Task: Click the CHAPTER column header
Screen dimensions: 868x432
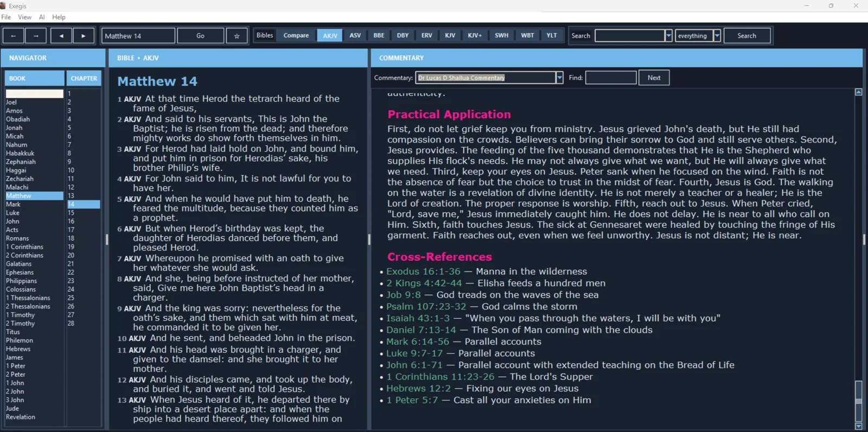Action: [x=84, y=78]
